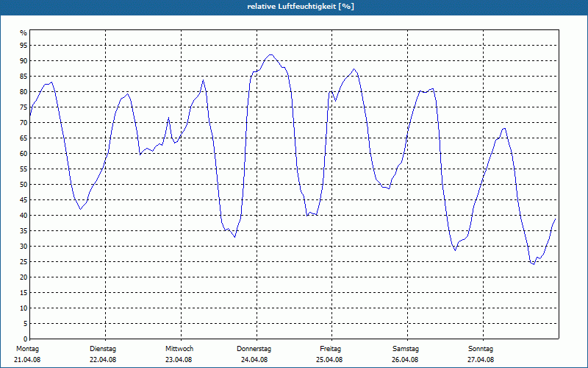Select the 'Mittwoch' day label
This screenshot has width=588, height=368.
(179, 349)
